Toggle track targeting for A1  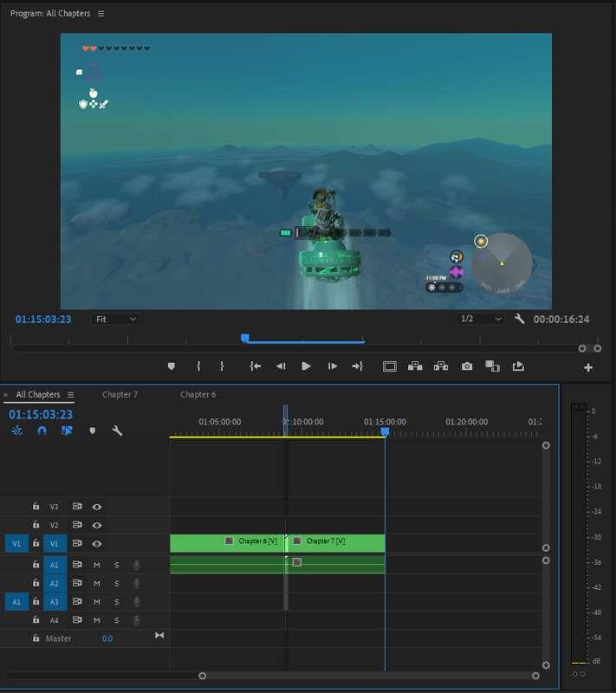pos(55,565)
